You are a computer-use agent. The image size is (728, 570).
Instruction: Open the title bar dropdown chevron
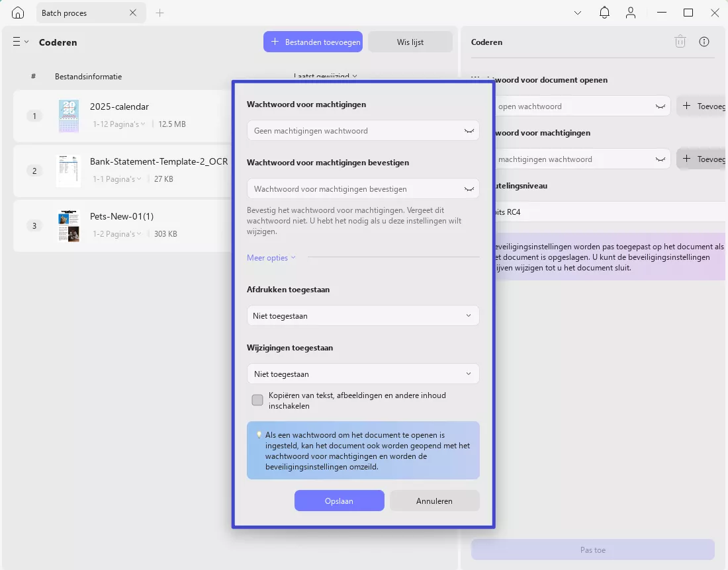(x=578, y=13)
